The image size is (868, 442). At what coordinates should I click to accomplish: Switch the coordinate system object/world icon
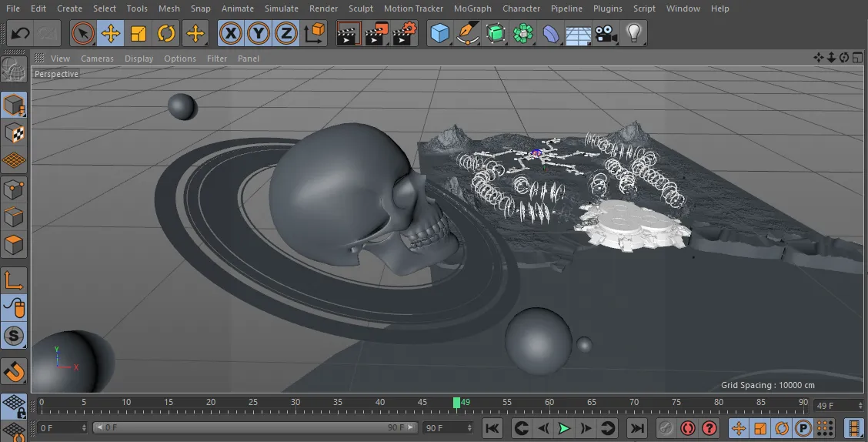click(x=315, y=34)
